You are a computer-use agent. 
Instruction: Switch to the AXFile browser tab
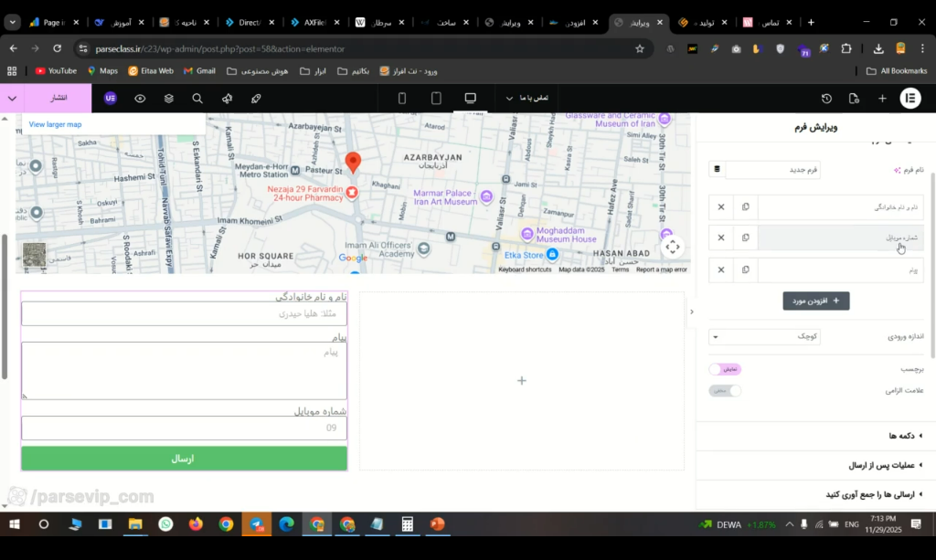point(315,22)
